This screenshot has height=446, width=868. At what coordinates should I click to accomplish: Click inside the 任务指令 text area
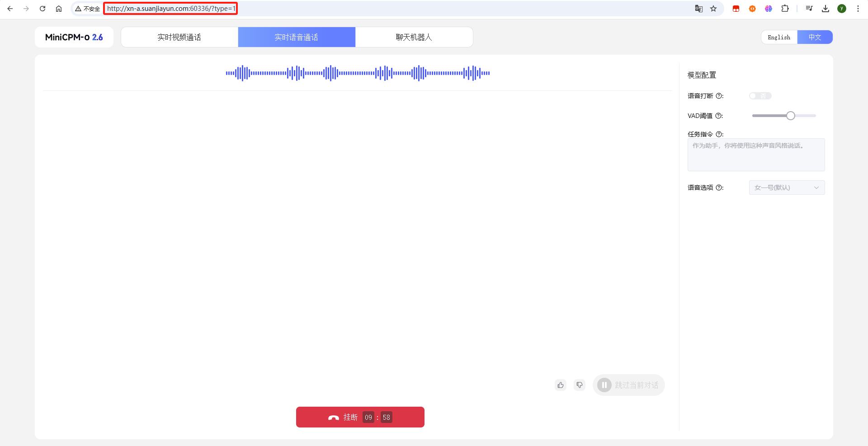[756, 155]
